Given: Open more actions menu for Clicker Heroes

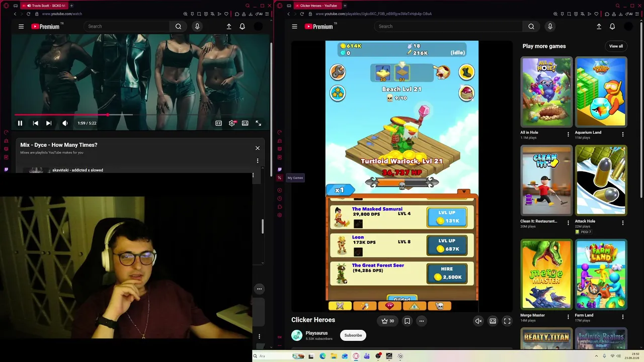Looking at the screenshot, I should click(422, 321).
